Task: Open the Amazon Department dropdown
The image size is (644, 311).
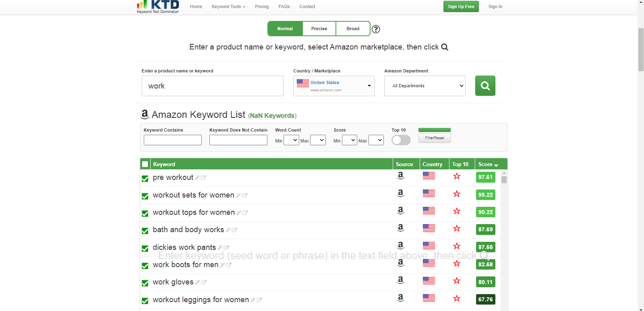Action: click(x=425, y=86)
